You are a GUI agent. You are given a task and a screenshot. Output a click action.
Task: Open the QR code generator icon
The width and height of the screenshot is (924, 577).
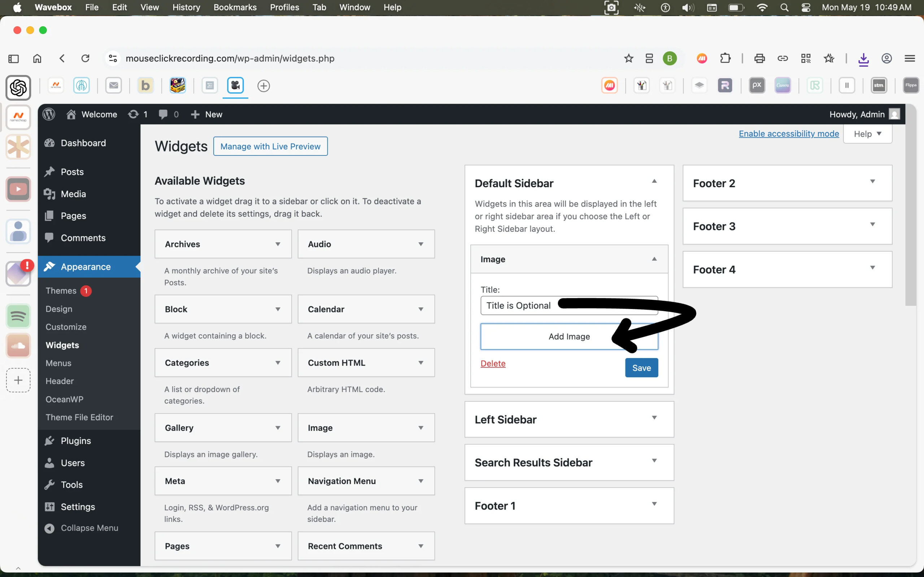tap(806, 58)
